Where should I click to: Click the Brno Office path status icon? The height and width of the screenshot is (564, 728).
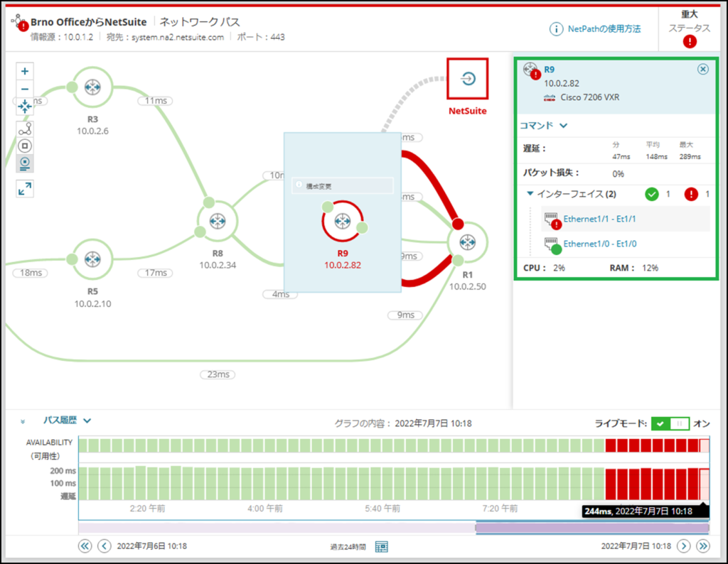coord(19,22)
